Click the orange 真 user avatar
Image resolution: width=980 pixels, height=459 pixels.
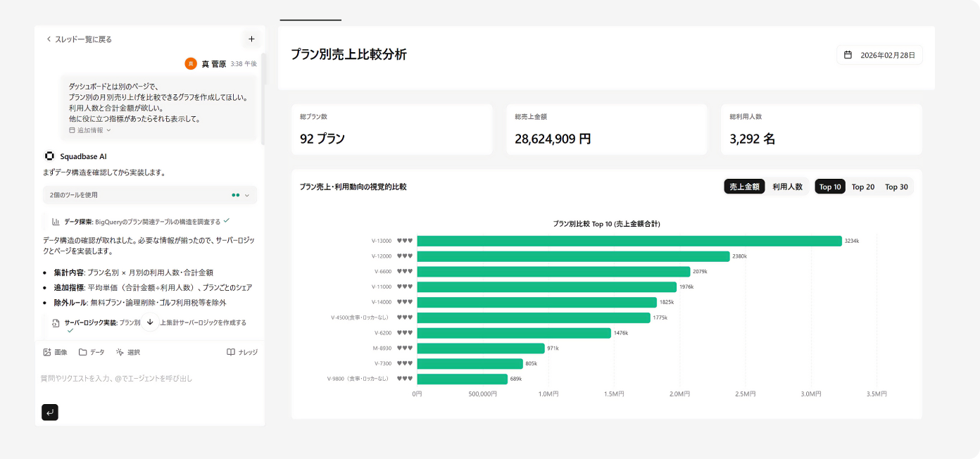191,63
